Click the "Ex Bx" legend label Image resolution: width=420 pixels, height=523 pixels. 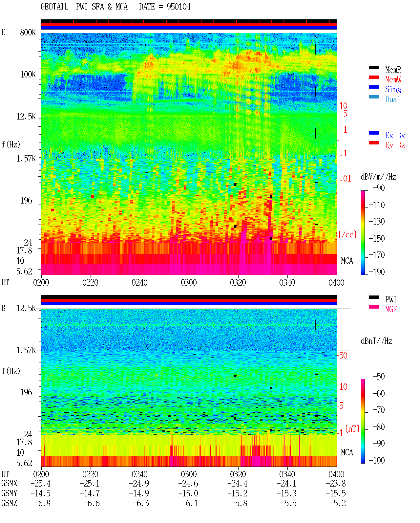pyautogui.click(x=395, y=135)
